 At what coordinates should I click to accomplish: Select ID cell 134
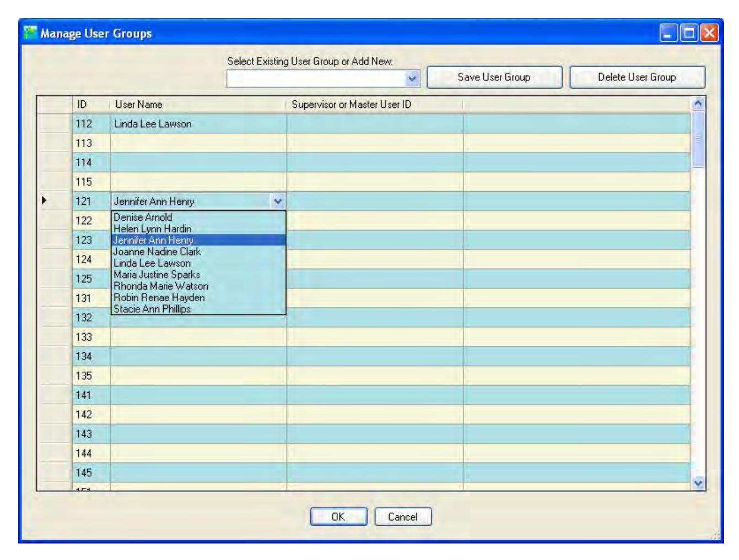point(91,356)
